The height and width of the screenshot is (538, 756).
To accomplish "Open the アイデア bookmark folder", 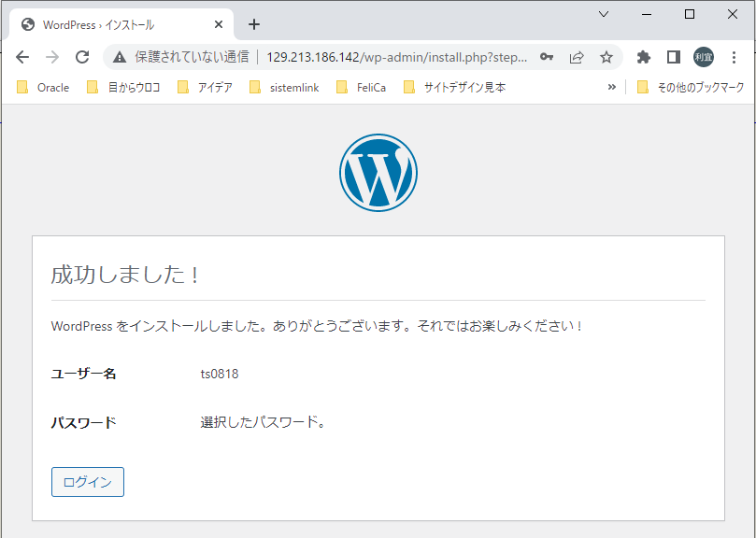I will pyautogui.click(x=206, y=87).
